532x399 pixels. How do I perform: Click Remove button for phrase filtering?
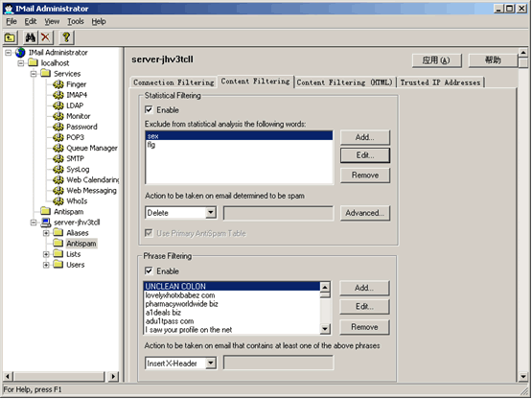(364, 327)
